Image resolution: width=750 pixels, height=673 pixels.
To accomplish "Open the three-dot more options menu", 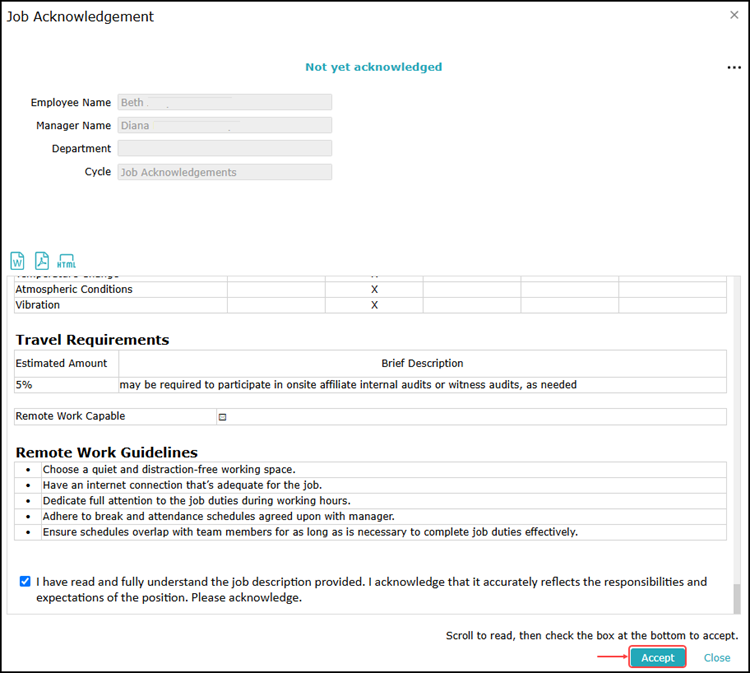I will click(x=734, y=68).
